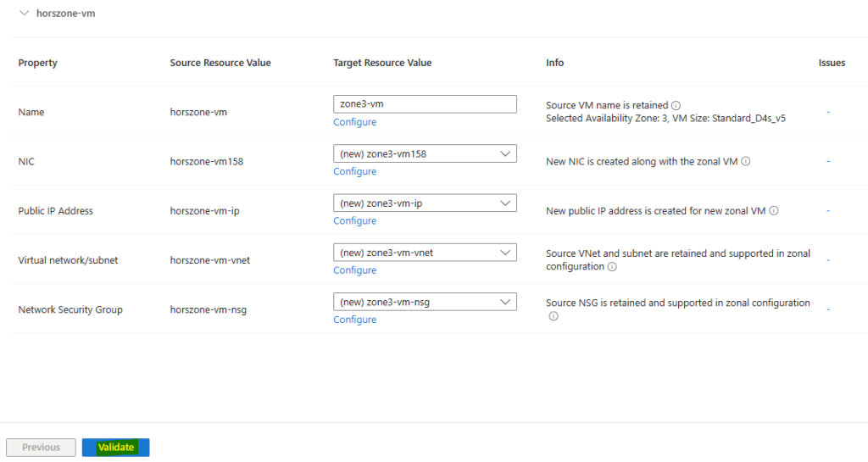Open the (new) zone3-vm-ip dropdown

425,203
